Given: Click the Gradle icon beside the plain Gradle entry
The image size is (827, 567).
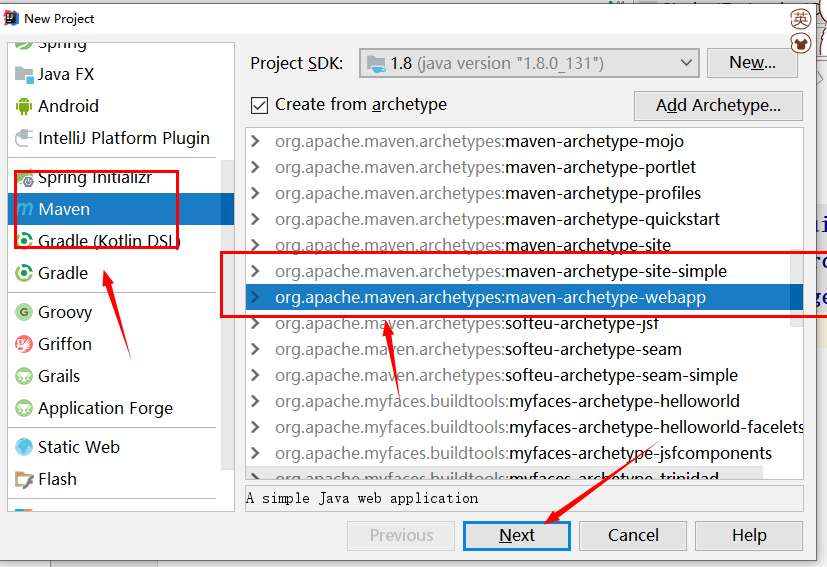Looking at the screenshot, I should 24,273.
